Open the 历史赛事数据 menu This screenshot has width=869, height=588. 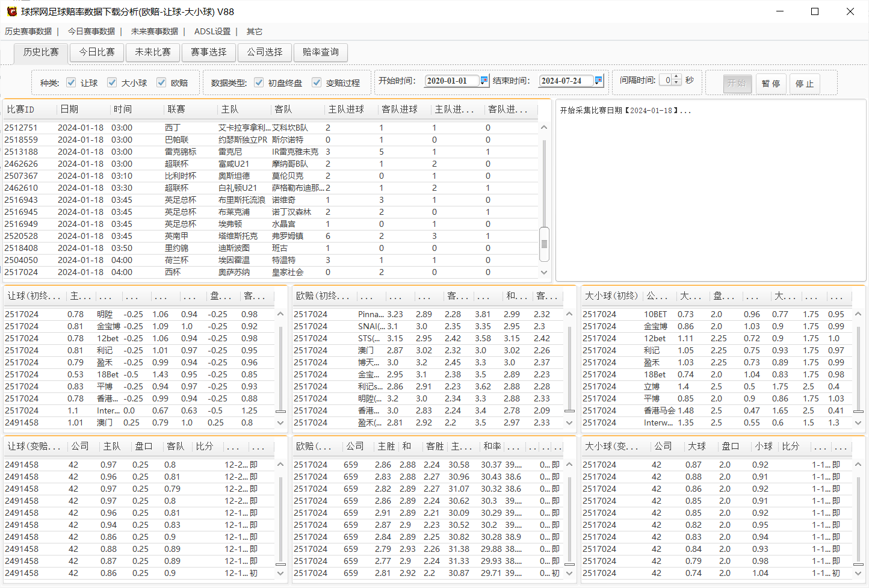(x=28, y=31)
